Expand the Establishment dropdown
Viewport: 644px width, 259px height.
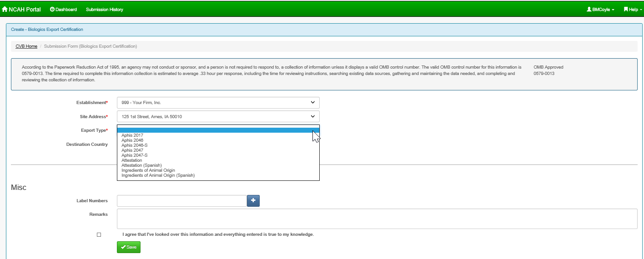218,103
